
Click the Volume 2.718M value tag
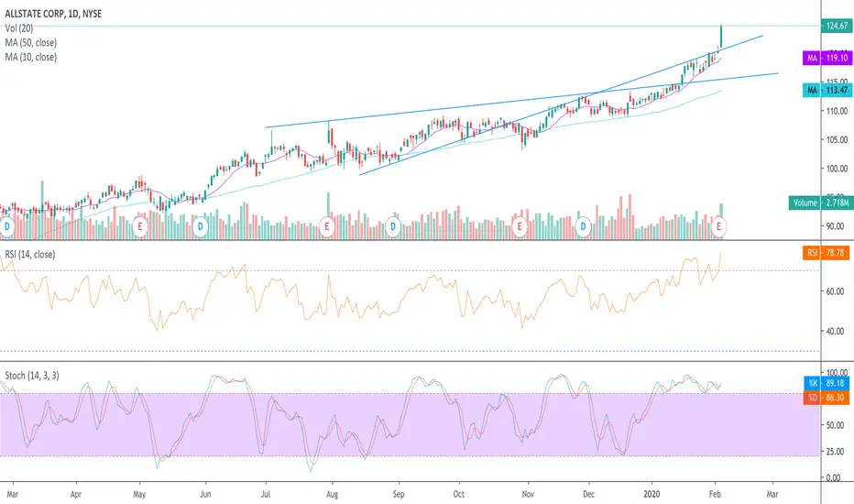tap(821, 203)
